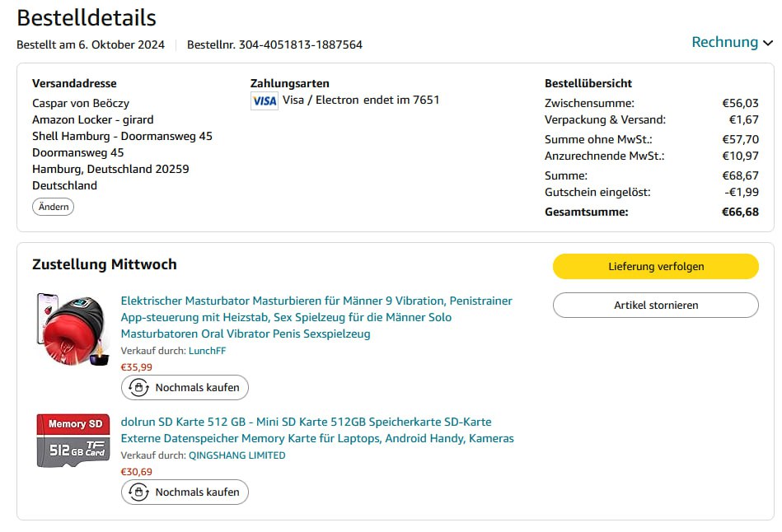Click the Zustellung Mittwoch delivery heading
Screen dimensions: 782x532
(105, 264)
